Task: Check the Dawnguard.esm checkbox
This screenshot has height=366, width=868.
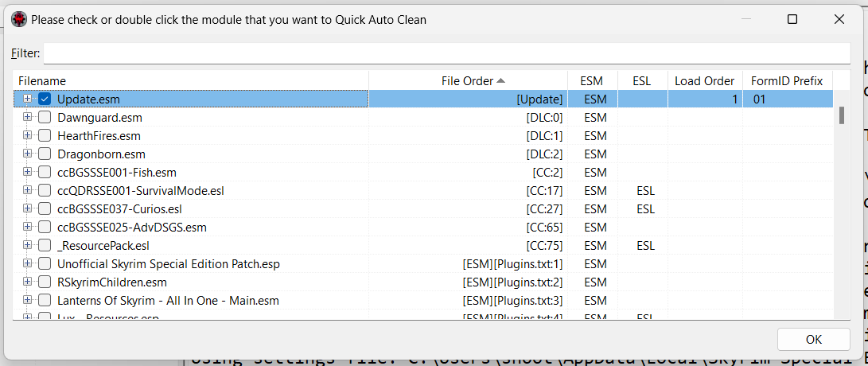Action: tap(45, 118)
